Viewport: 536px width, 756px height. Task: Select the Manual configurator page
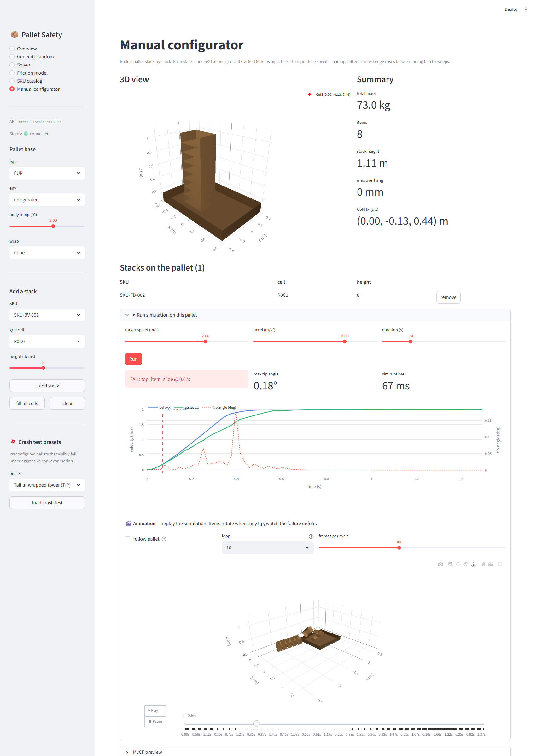35,89
